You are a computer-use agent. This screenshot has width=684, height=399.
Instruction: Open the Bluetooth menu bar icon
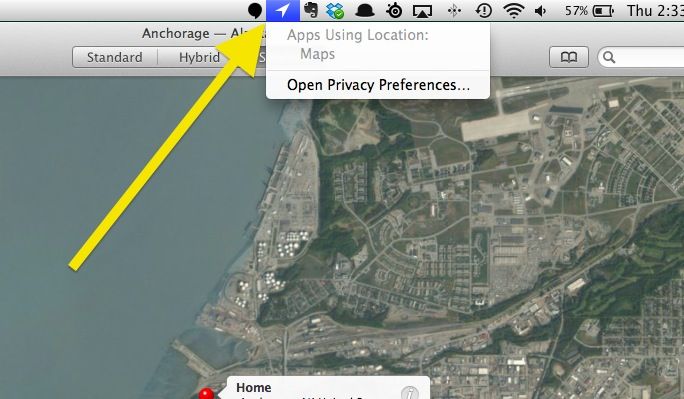[x=454, y=10]
